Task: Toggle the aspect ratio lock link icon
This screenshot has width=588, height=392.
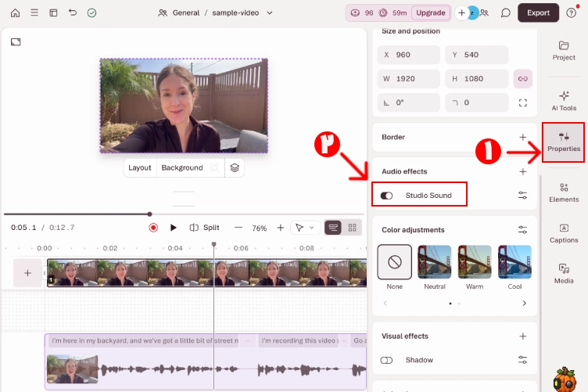Action: click(523, 79)
